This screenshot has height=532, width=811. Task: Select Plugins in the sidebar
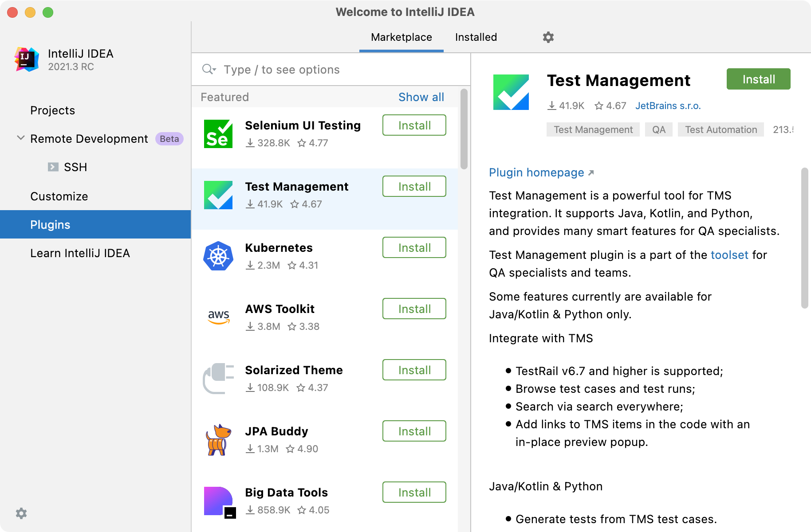pyautogui.click(x=95, y=225)
